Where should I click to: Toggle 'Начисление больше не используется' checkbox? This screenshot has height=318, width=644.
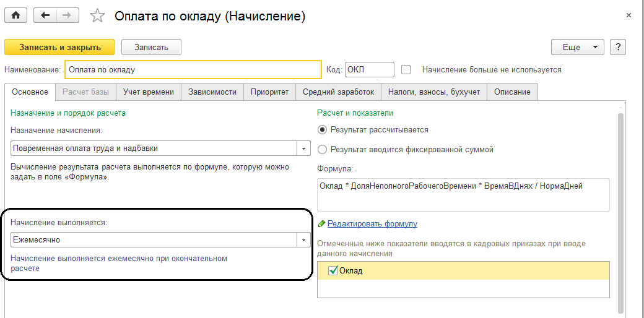click(x=406, y=69)
